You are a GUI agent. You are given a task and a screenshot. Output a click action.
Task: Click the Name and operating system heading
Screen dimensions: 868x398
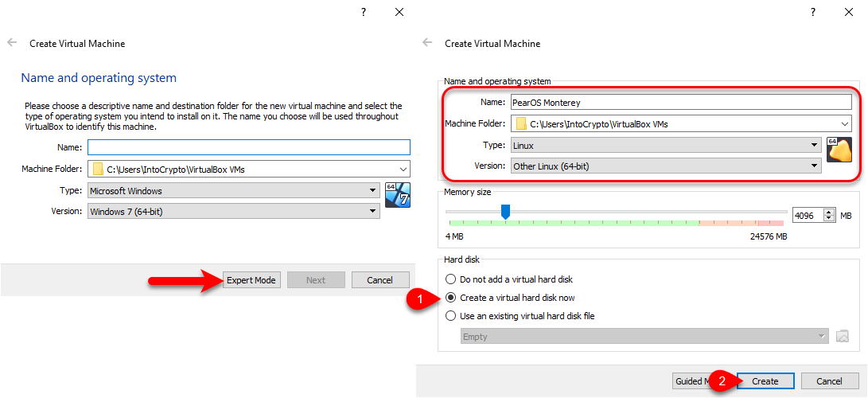point(99,78)
